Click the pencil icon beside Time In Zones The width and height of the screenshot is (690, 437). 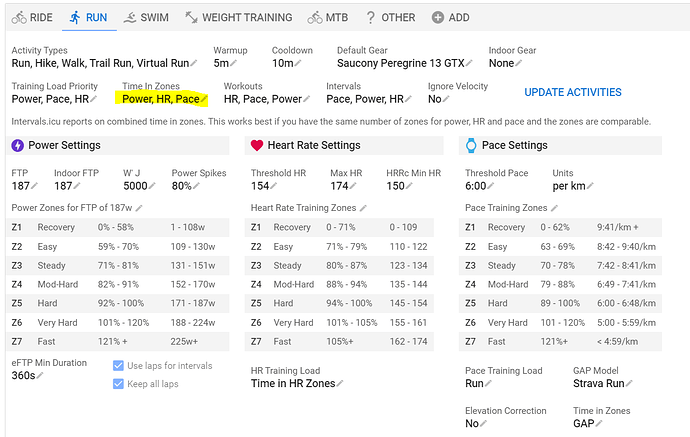204,99
